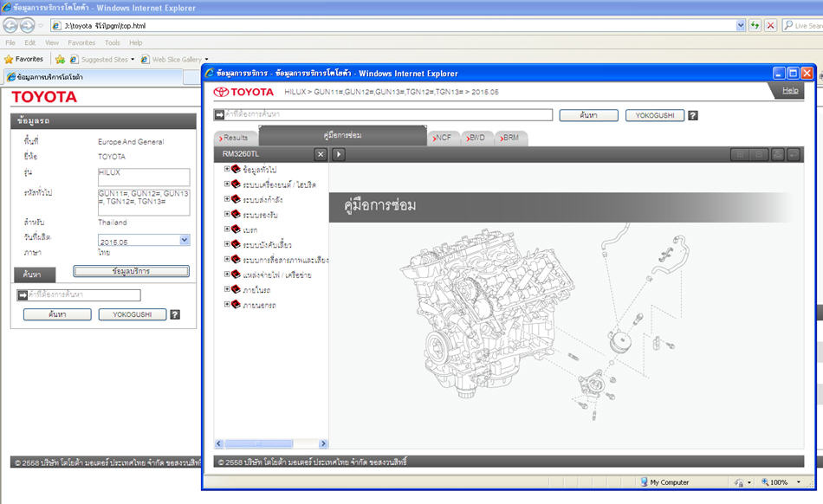The image size is (823, 504).
Task: Click Add to Favorites Bar star icon
Action: click(61, 59)
